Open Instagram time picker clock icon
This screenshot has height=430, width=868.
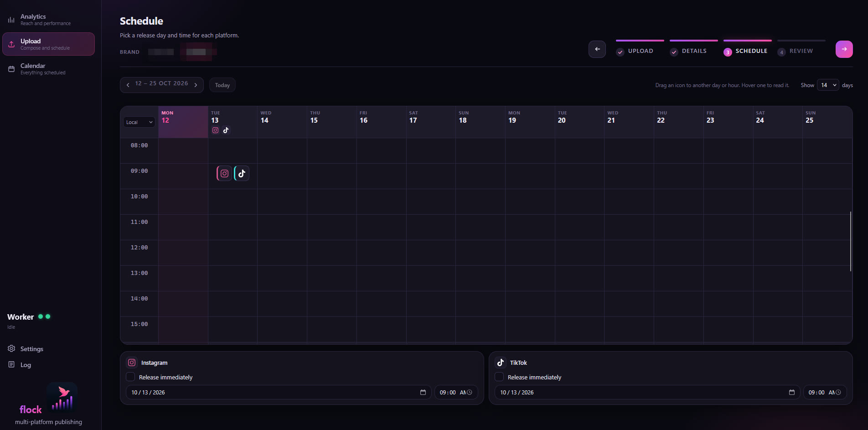coord(470,392)
